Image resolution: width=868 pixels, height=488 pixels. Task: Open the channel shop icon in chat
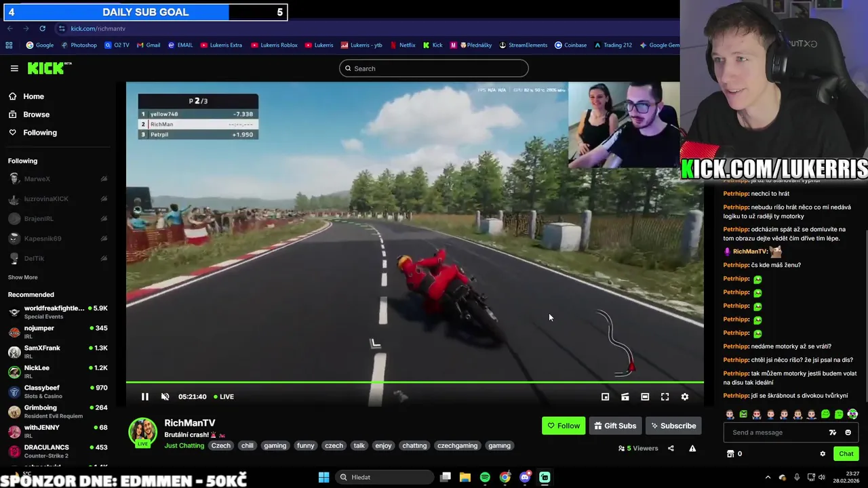(730, 454)
